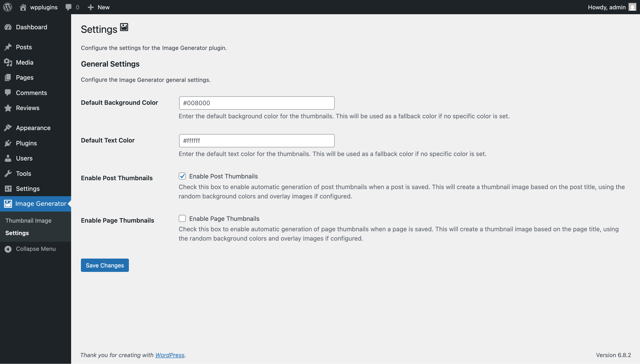Open the Media library icon
This screenshot has height=364, width=640.
click(x=8, y=62)
